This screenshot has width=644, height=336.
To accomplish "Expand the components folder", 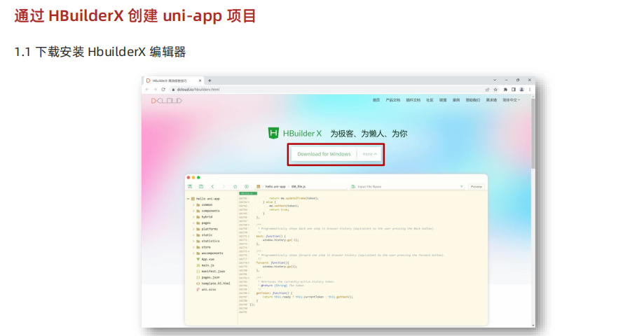I will [x=194, y=211].
